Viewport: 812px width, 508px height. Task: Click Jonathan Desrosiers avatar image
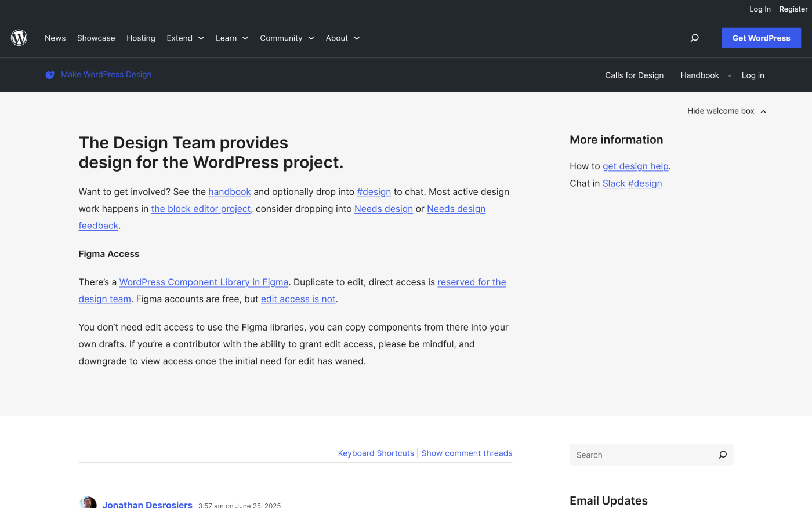(88, 503)
